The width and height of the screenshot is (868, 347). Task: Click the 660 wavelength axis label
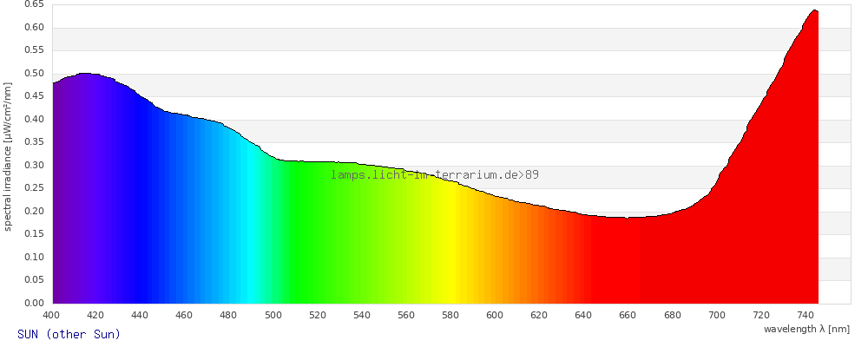pos(628,315)
